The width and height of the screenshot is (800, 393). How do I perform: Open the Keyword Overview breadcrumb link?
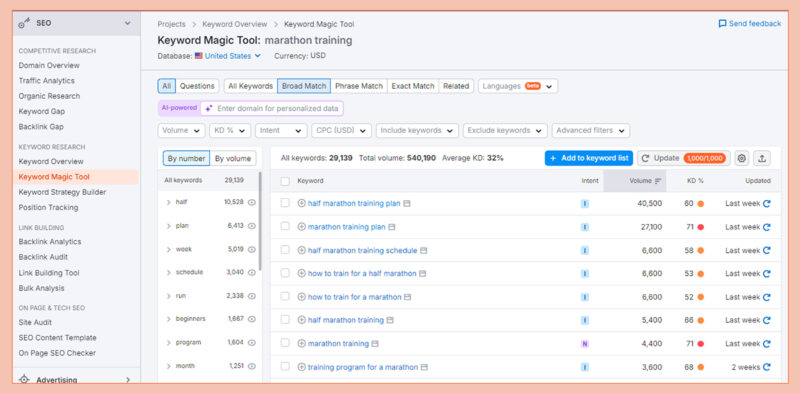[x=235, y=24]
